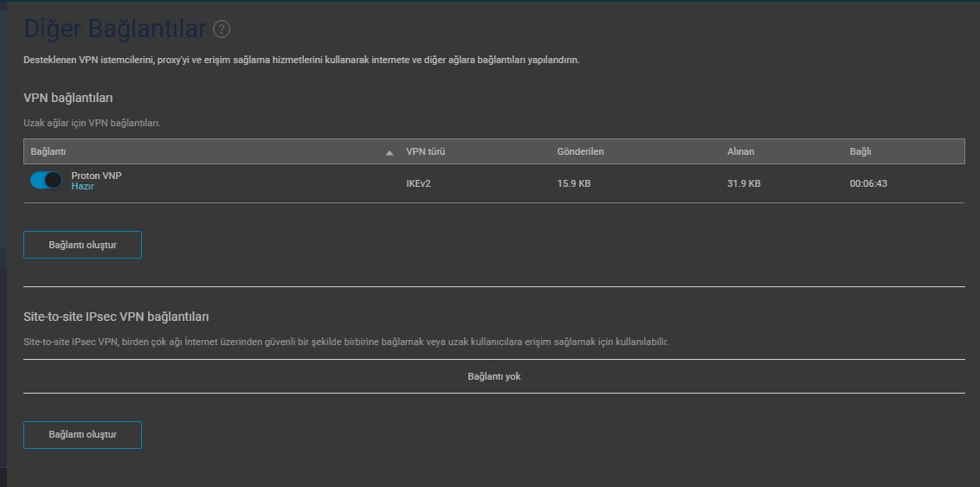Click the VPN bağlantıları section heading
The width and height of the screenshot is (980, 487).
tap(68, 98)
